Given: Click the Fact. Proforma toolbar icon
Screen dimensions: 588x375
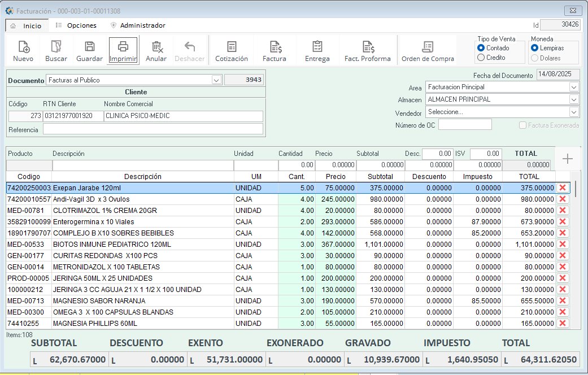Looking at the screenshot, I should tap(368, 47).
